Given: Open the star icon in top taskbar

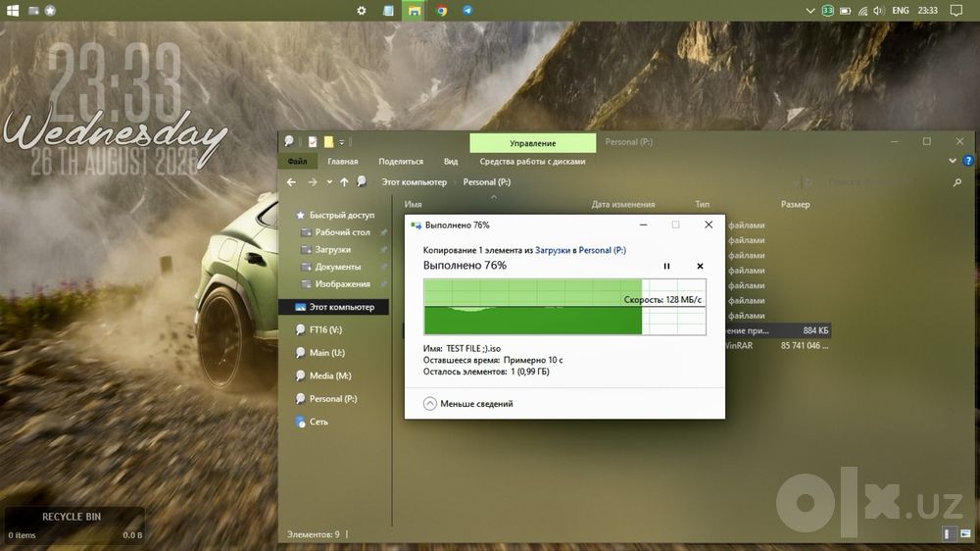Looking at the screenshot, I should [x=51, y=11].
